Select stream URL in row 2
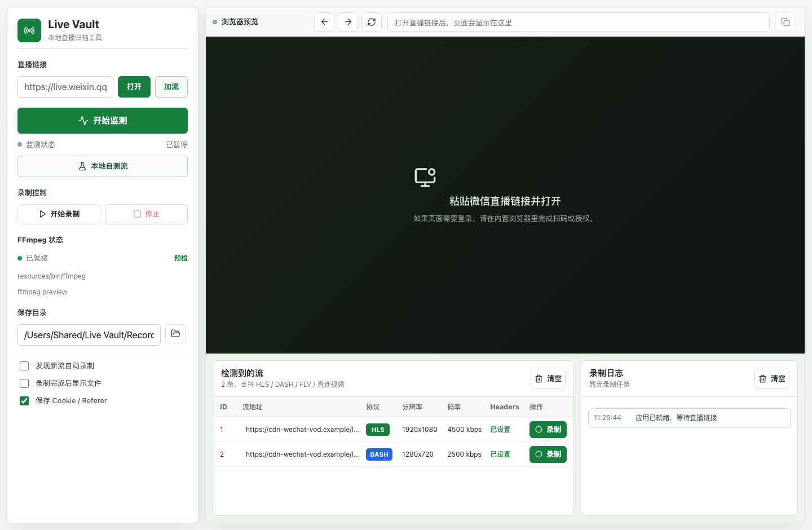The height and width of the screenshot is (530, 812). click(x=302, y=454)
